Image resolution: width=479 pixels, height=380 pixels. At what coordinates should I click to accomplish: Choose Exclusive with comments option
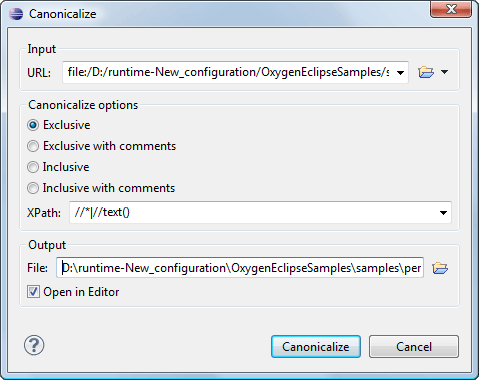pyautogui.click(x=33, y=146)
